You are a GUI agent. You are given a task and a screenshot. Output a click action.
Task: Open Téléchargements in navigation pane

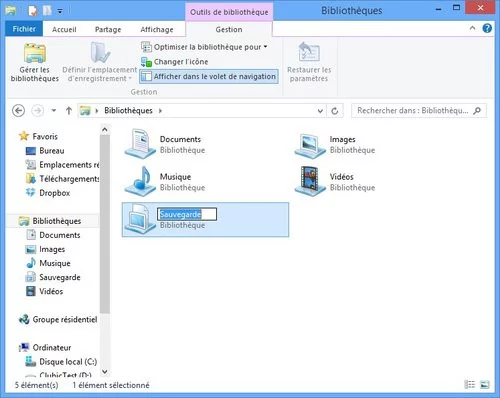coord(69,179)
